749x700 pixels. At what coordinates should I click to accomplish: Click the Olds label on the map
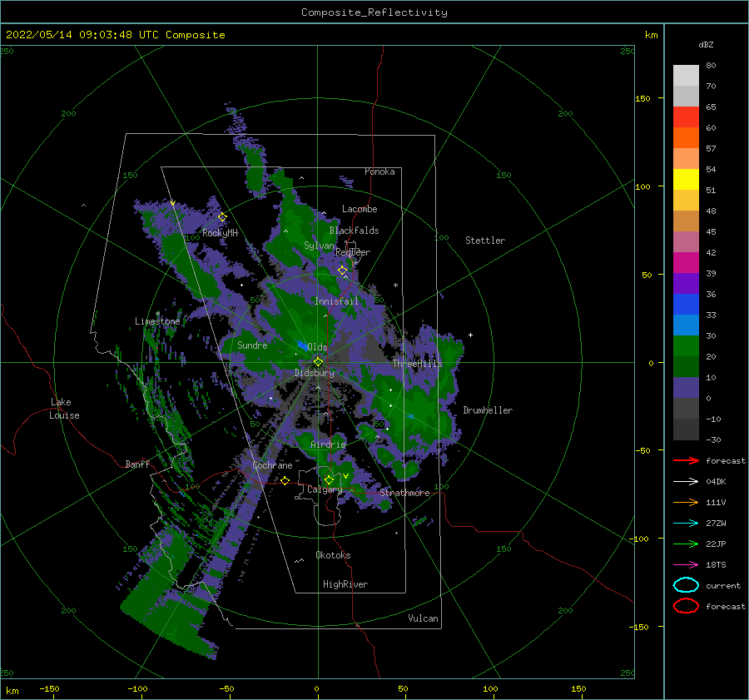[317, 347]
